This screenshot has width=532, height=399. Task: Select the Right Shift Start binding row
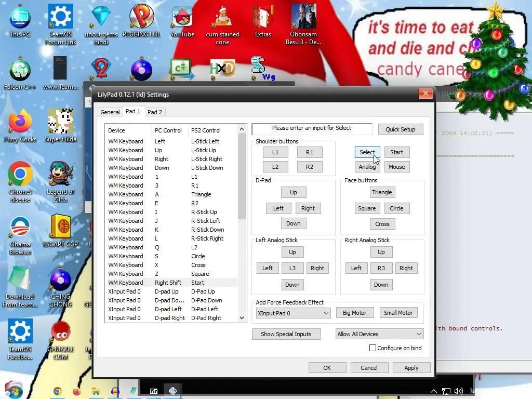[x=171, y=283]
